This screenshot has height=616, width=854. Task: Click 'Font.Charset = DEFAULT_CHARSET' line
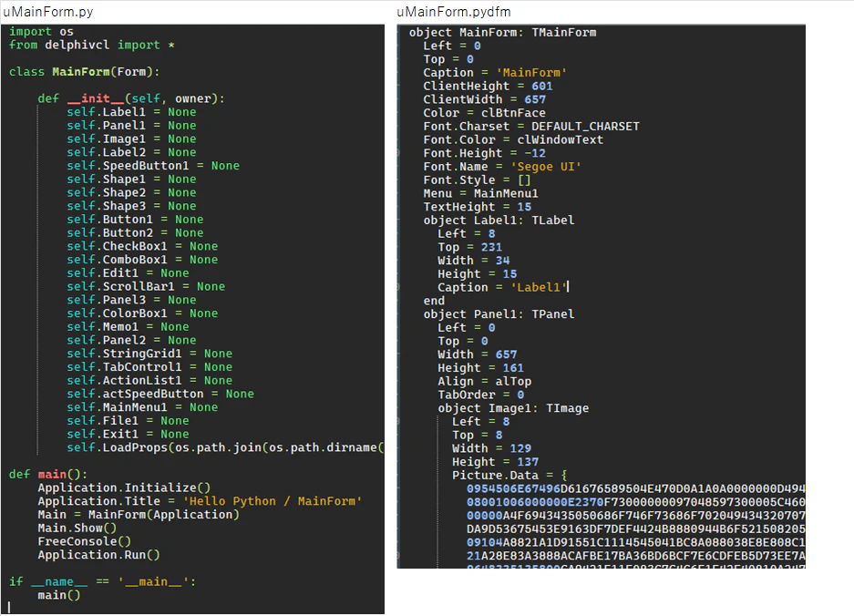pyautogui.click(x=531, y=127)
